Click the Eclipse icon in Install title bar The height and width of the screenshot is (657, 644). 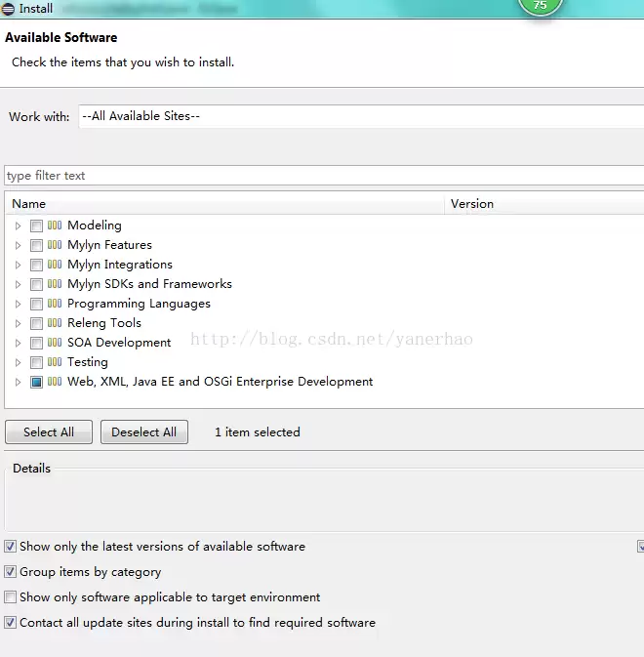pos(8,9)
